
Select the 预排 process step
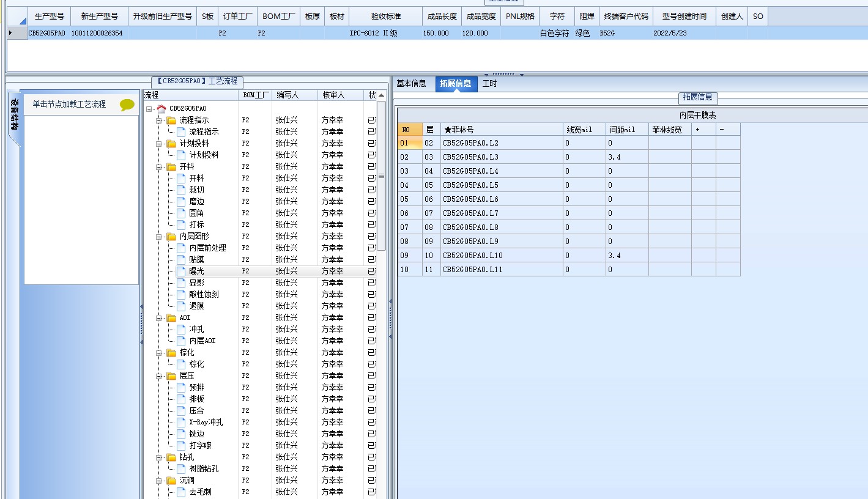[196, 387]
